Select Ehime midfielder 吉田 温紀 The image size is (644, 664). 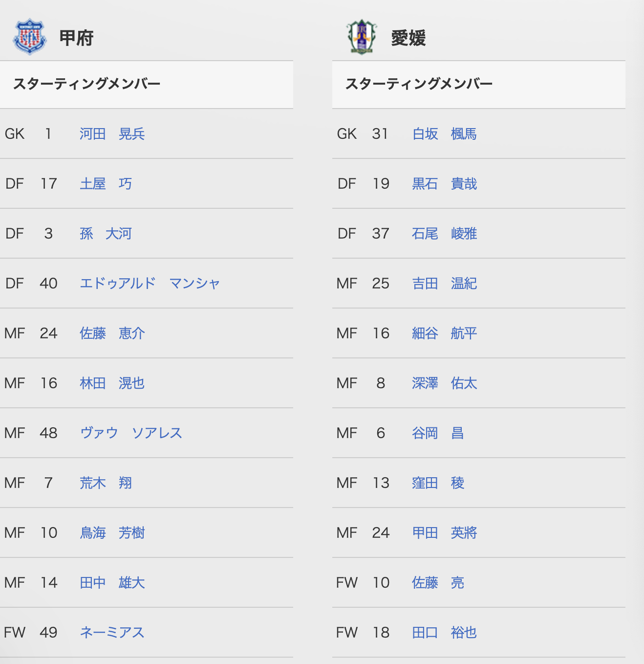(x=445, y=284)
